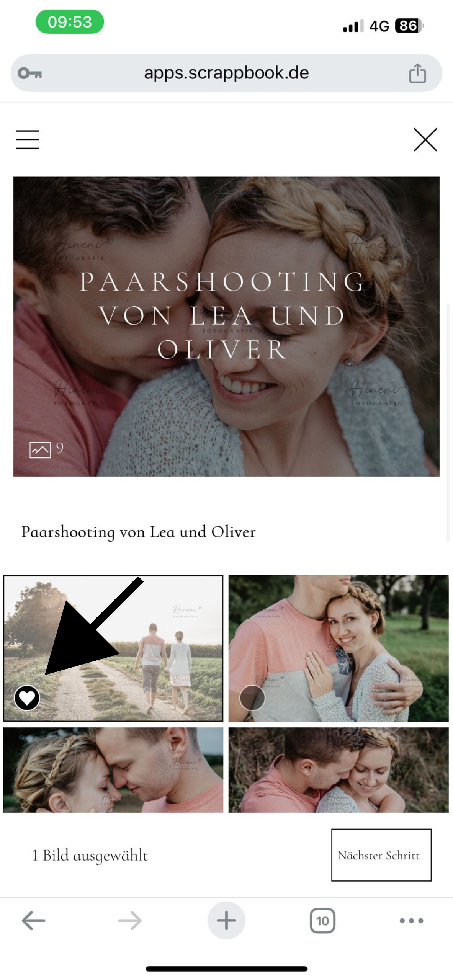The height and width of the screenshot is (980, 453).
Task: Open browser more options menu
Action: [x=411, y=920]
